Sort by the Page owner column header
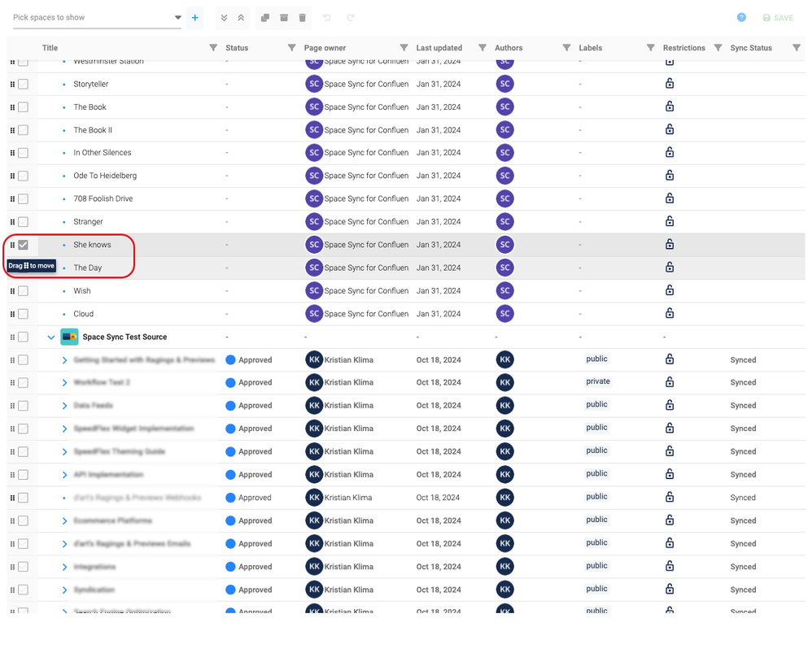This screenshot has height=653, width=812. click(325, 48)
